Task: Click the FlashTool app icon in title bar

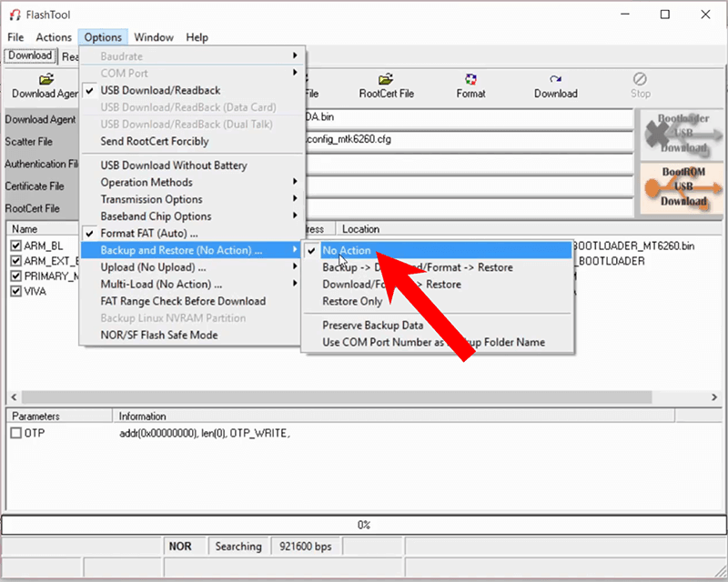Action: [x=15, y=15]
